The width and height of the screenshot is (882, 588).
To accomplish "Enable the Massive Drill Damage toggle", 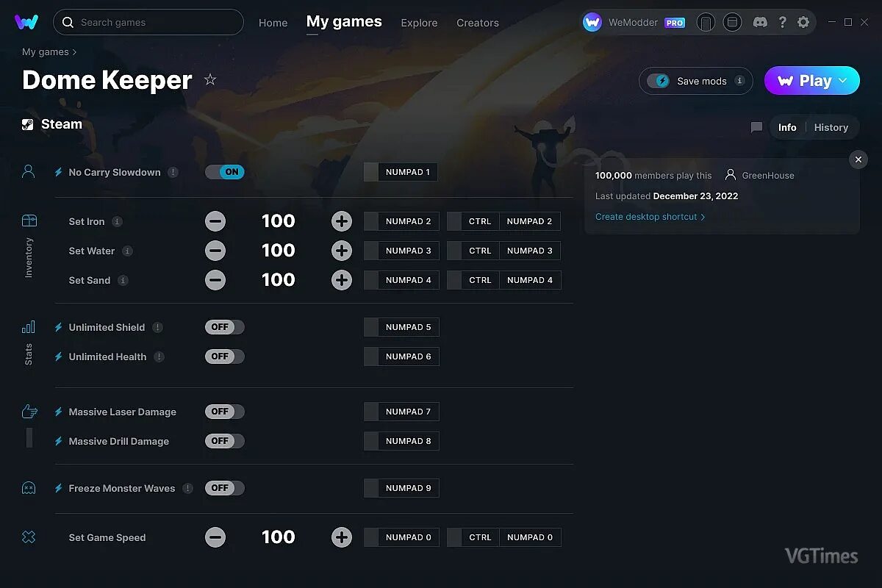I will click(x=225, y=441).
